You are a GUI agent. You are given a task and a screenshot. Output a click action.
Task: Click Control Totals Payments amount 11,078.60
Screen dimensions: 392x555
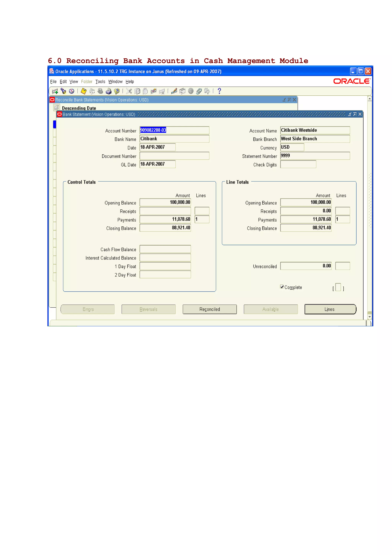[165, 219]
